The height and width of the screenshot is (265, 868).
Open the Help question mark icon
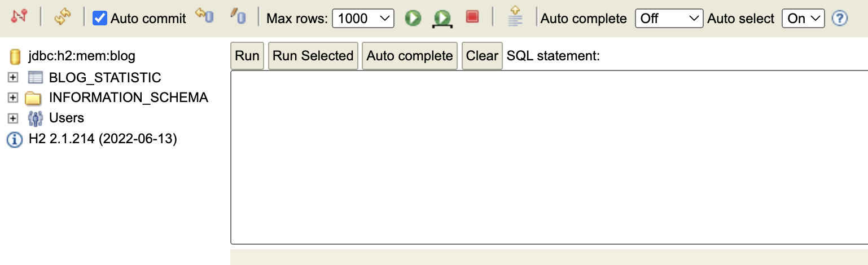[x=840, y=19]
